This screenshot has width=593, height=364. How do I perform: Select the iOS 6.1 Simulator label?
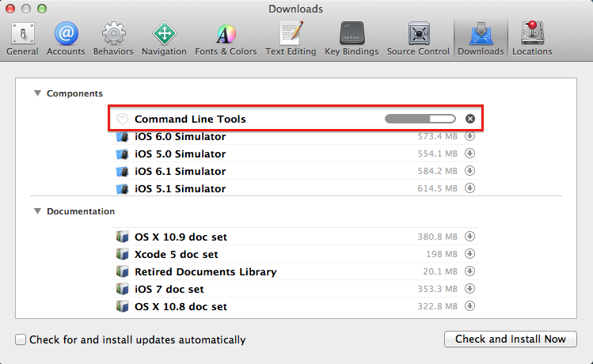pyautogui.click(x=180, y=171)
